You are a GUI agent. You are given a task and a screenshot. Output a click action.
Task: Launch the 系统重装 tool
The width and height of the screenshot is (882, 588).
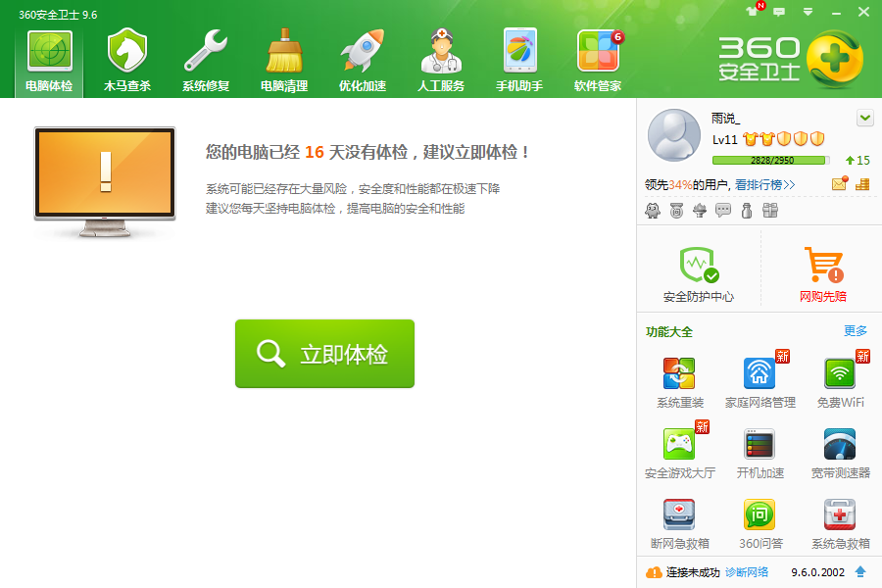point(679,382)
